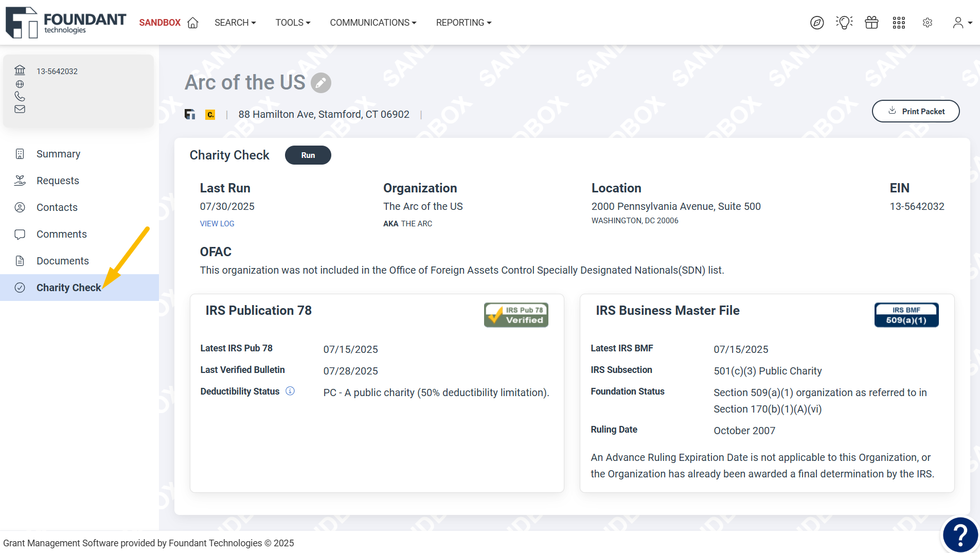
Task: Click EIN value under EIN heading
Action: tap(917, 206)
